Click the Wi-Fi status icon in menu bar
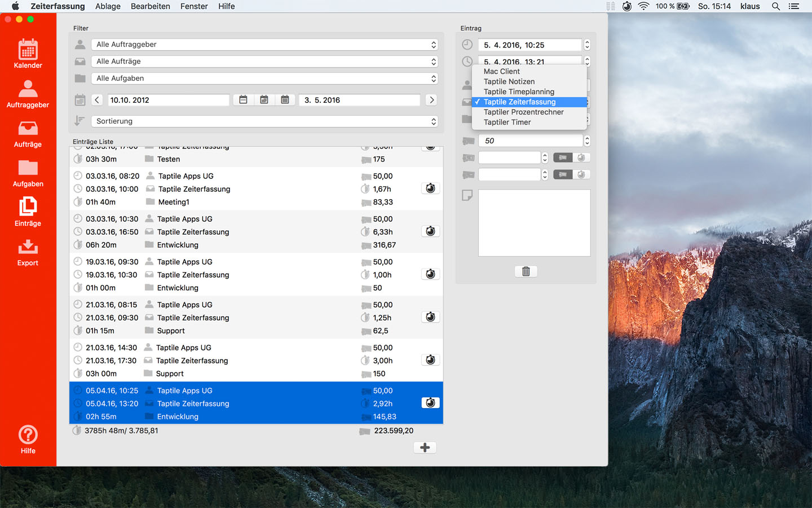The image size is (812, 508). [643, 6]
